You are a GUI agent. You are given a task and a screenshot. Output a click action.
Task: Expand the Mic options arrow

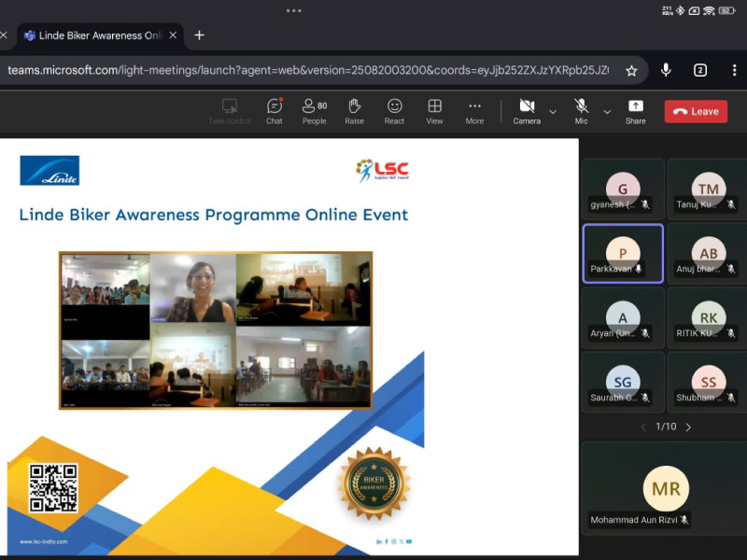(x=607, y=112)
